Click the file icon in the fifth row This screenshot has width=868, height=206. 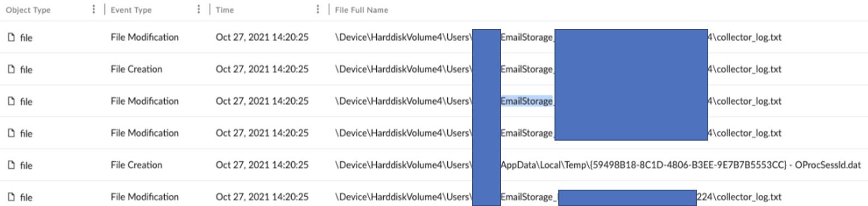click(x=11, y=165)
